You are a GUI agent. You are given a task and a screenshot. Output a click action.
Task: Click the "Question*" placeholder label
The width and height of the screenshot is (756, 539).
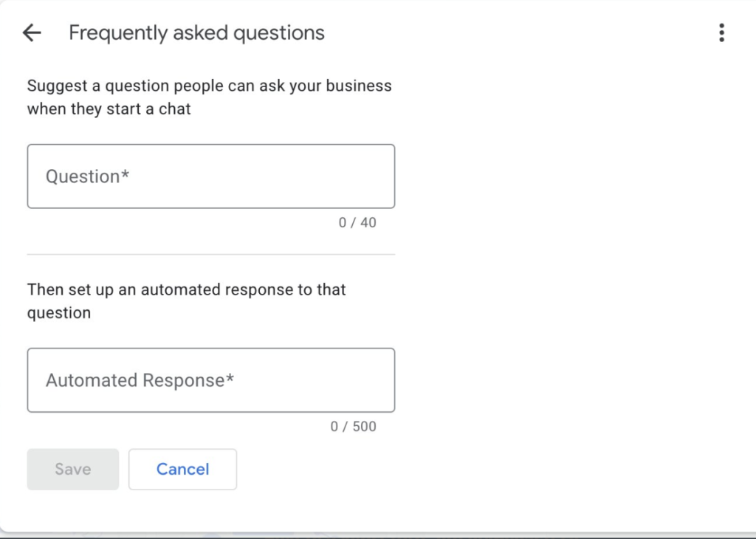[87, 176]
